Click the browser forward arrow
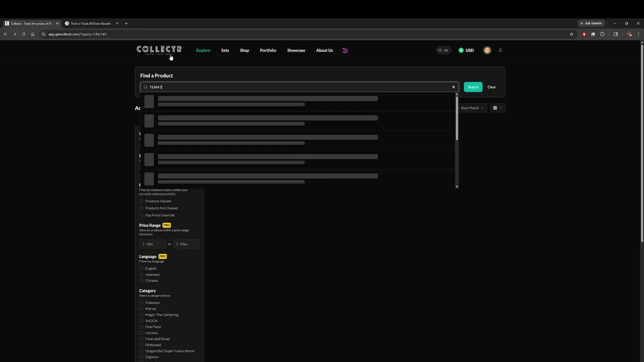The height and width of the screenshot is (362, 644). pyautogui.click(x=15, y=34)
